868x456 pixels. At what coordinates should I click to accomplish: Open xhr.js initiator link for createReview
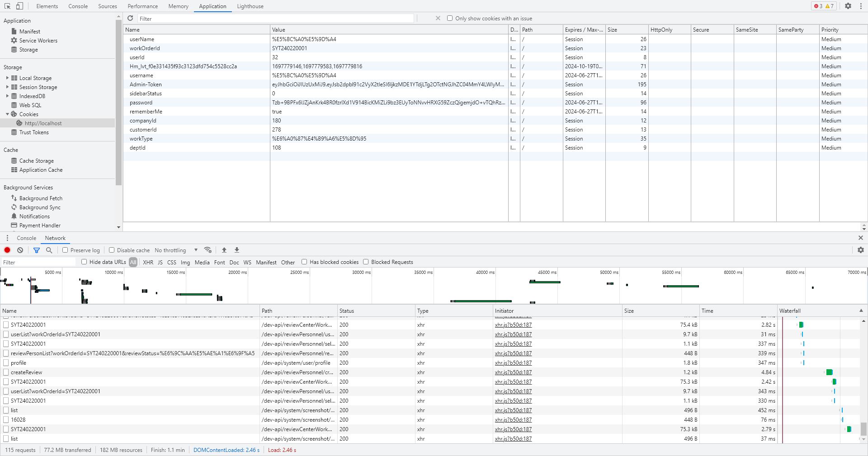[513, 372]
